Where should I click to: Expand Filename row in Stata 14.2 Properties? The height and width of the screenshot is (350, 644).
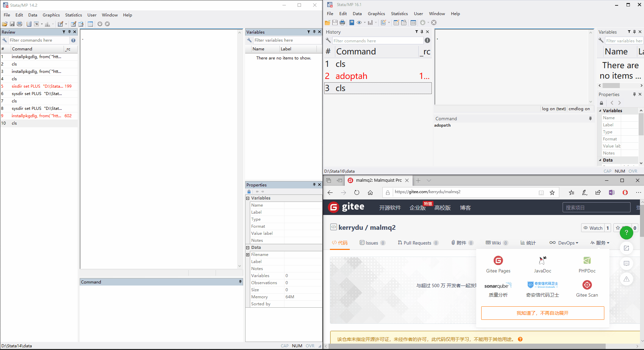248,255
